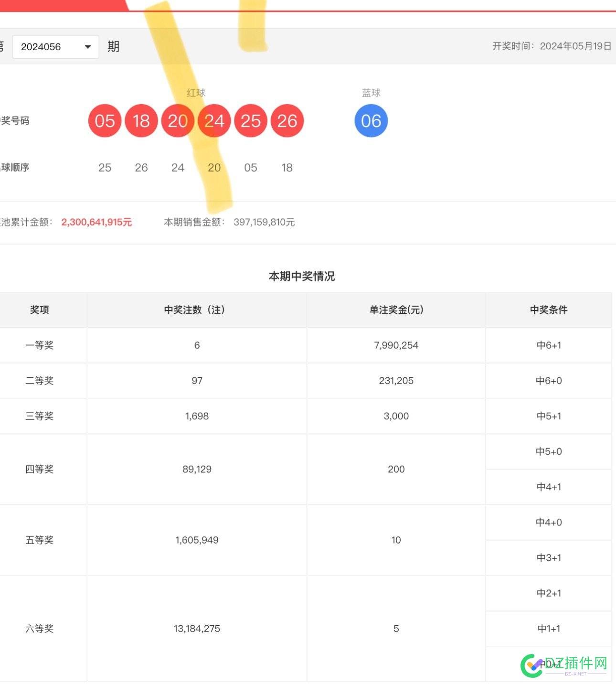Click the 本期中奖情况 table title
This screenshot has height=685, width=616.
pyautogui.click(x=302, y=276)
